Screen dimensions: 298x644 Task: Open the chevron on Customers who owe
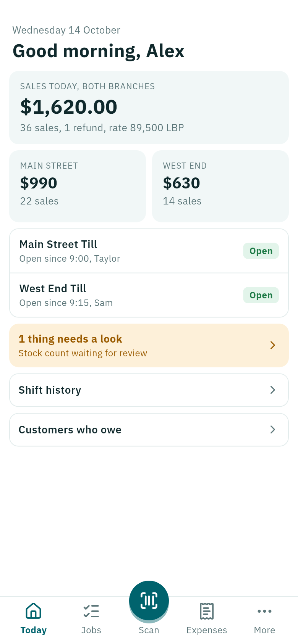click(273, 430)
